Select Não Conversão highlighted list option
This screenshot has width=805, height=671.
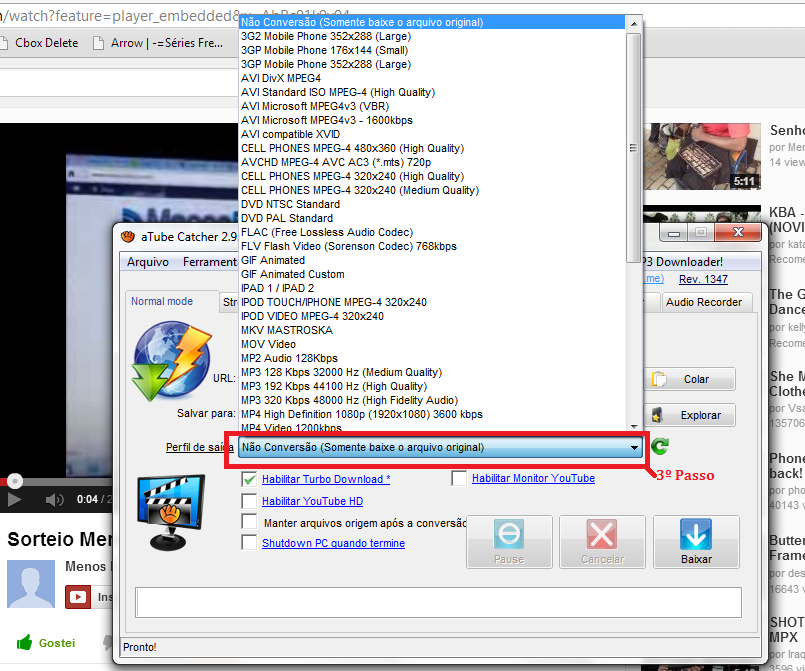(x=432, y=22)
